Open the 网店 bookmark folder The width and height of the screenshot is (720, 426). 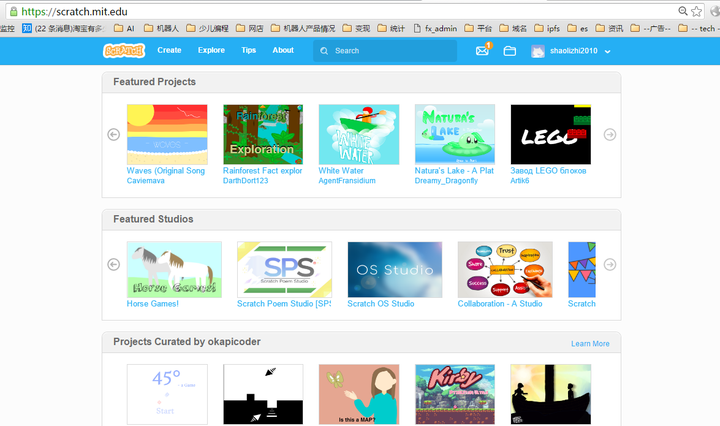click(250, 28)
